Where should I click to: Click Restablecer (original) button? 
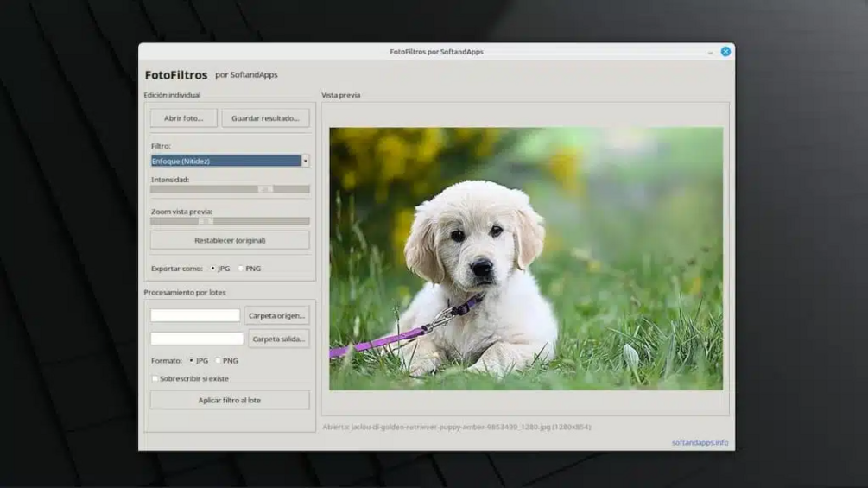point(230,240)
